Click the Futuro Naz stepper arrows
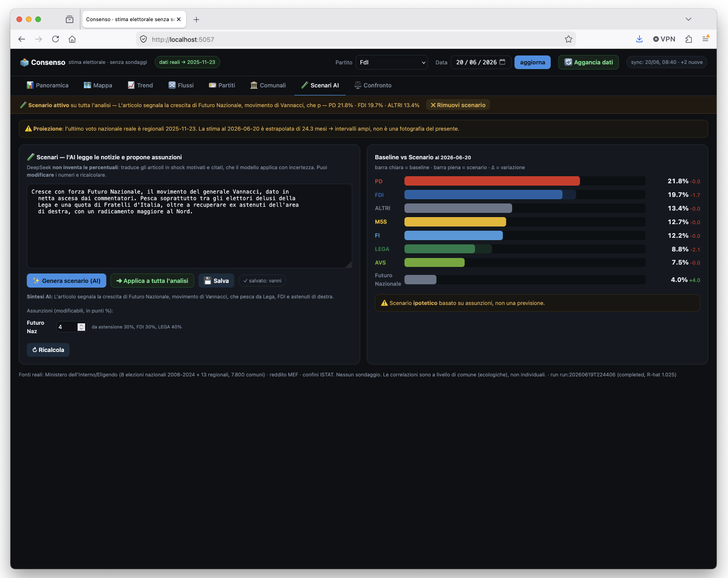 coord(81,327)
